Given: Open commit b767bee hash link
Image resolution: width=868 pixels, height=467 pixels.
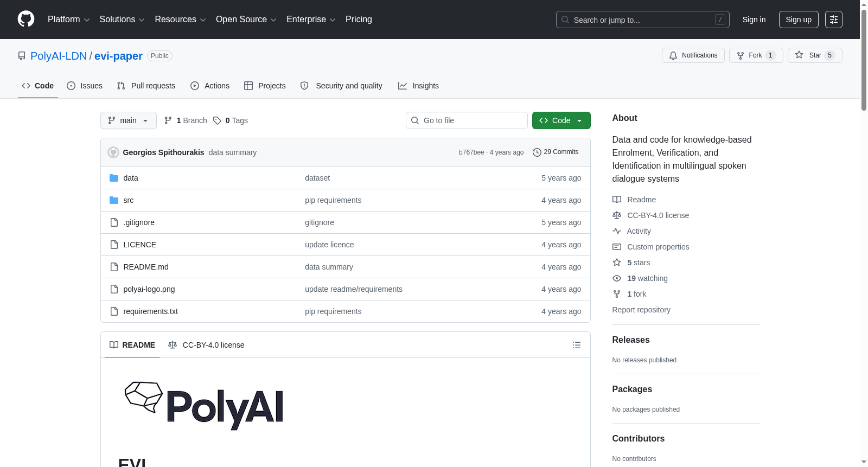Looking at the screenshot, I should click(471, 152).
